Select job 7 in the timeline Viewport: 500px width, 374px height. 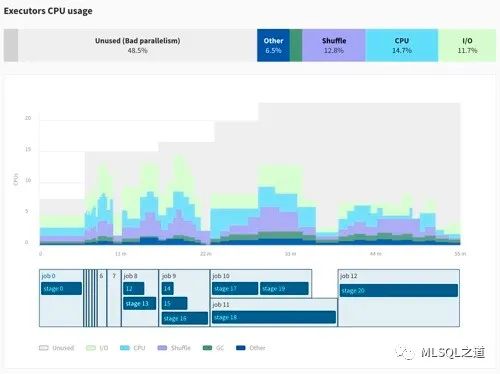(x=114, y=298)
